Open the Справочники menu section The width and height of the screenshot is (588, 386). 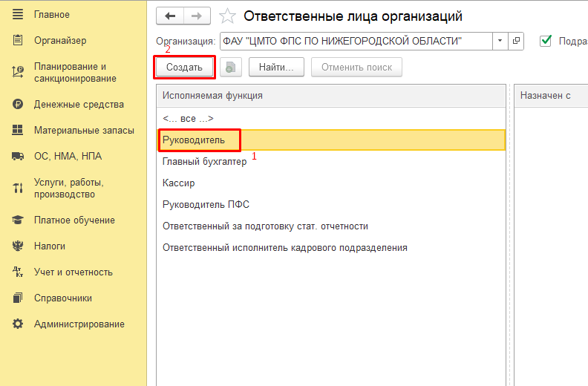(63, 298)
